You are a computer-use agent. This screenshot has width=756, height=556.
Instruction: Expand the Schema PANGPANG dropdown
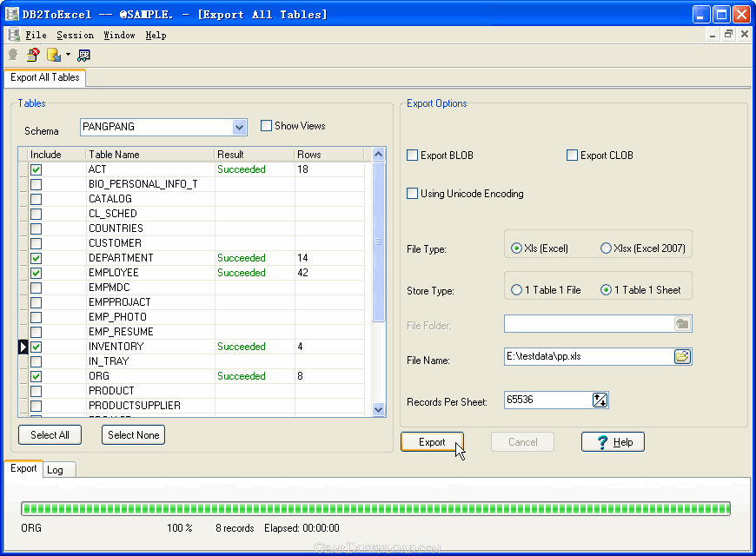tap(240, 128)
